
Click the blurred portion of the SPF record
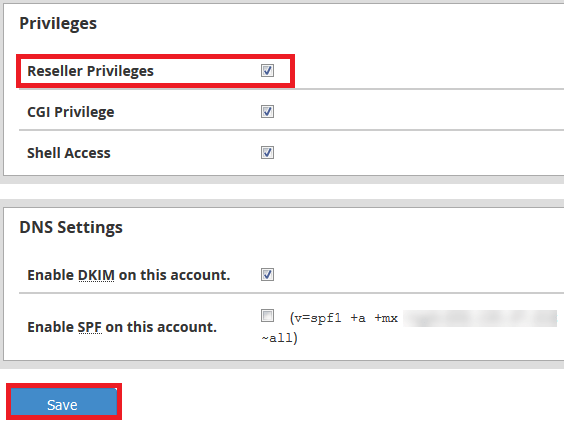click(480, 318)
